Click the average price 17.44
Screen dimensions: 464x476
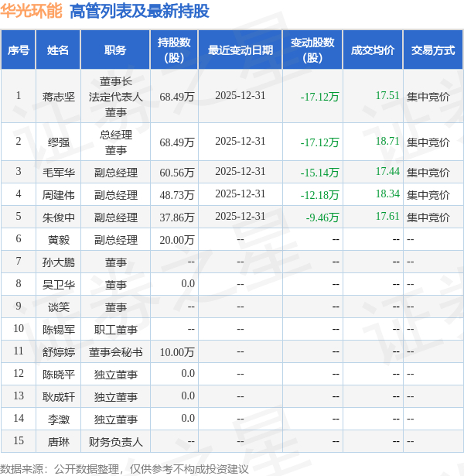coord(387,172)
